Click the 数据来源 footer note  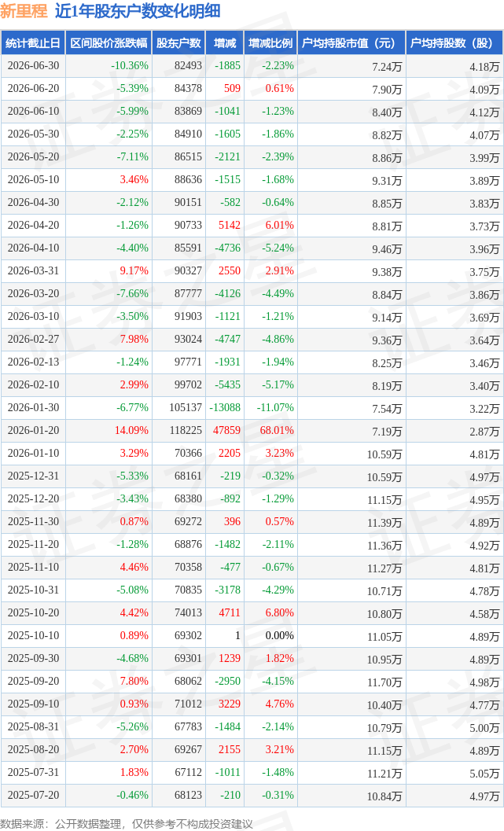tap(126, 824)
